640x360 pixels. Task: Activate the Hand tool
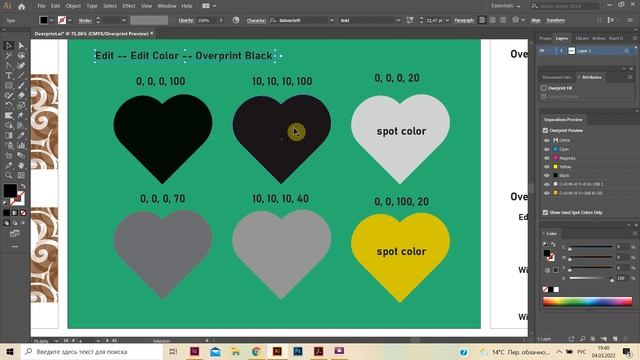pos(21,165)
